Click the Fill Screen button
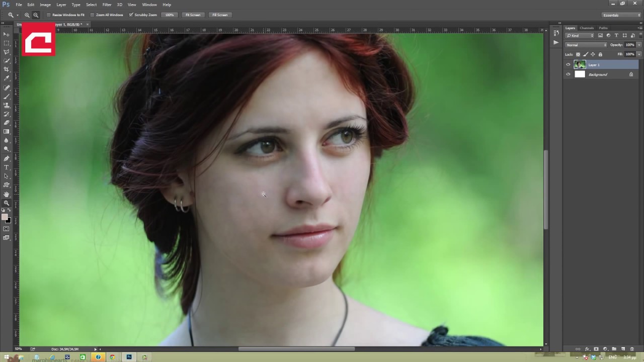The height and width of the screenshot is (362, 644). pyautogui.click(x=220, y=15)
